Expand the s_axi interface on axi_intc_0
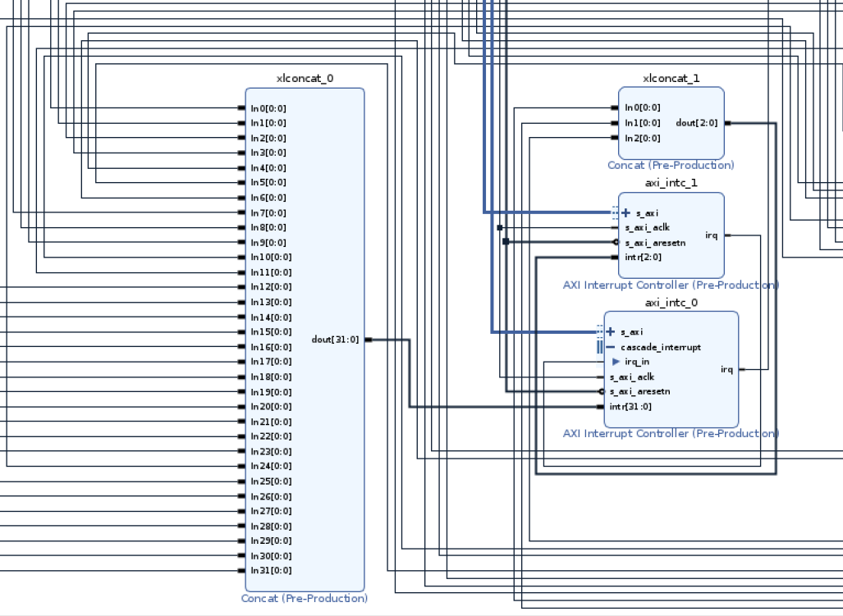The width and height of the screenshot is (843, 616). tap(611, 332)
